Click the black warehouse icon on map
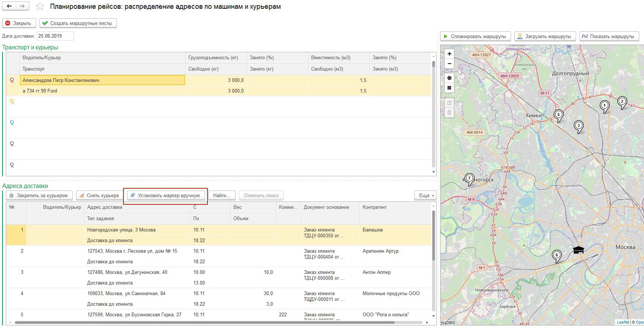 tap(579, 250)
